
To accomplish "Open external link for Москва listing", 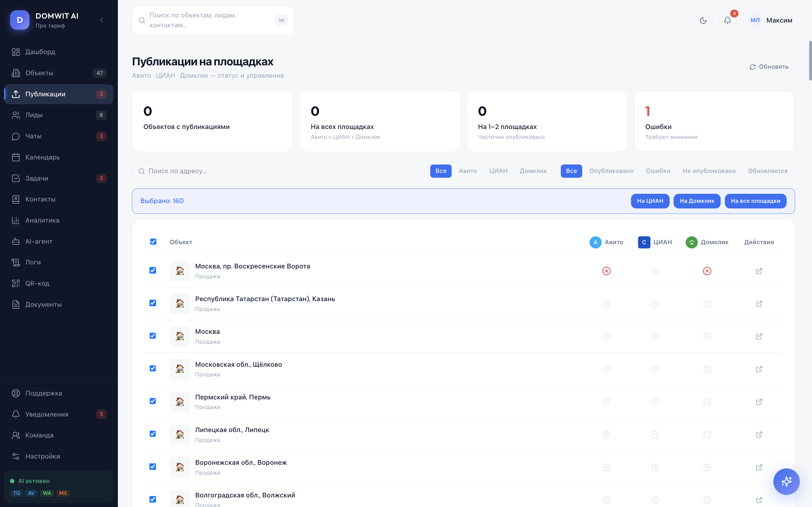I will pos(759,336).
